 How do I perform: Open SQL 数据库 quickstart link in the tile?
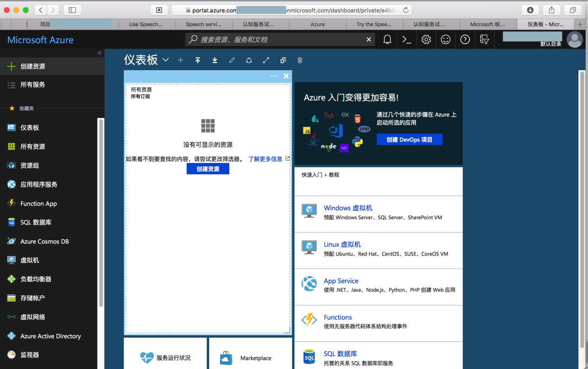(x=340, y=354)
